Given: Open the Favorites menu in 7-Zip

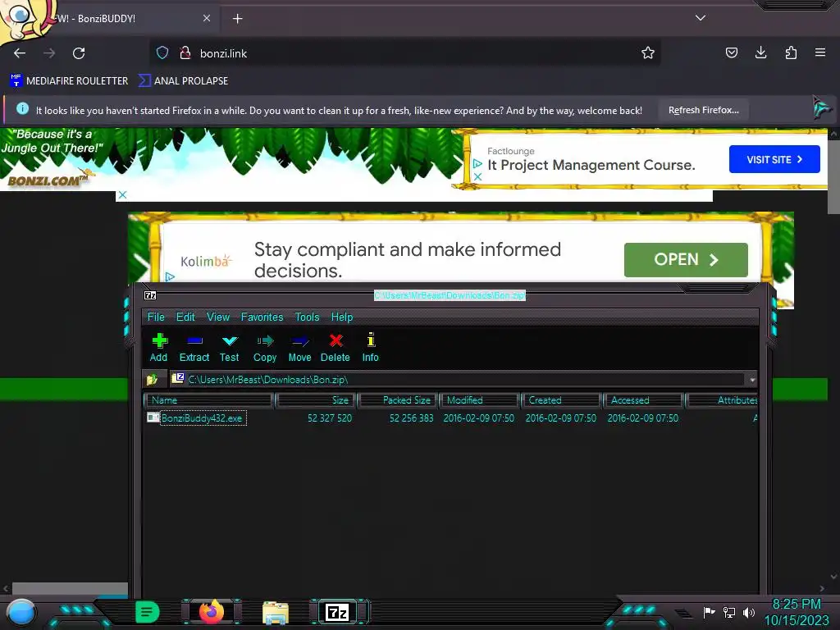Looking at the screenshot, I should click(262, 317).
